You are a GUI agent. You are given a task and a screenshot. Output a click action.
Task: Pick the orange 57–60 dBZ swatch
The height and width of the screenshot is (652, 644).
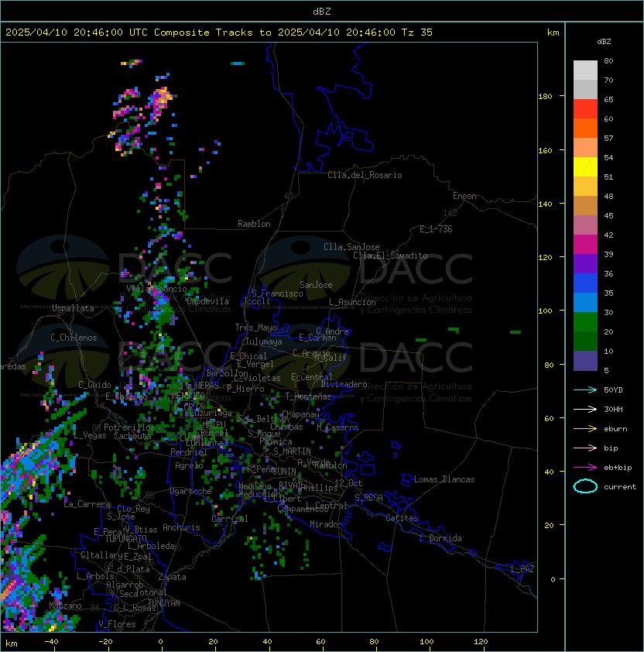(x=585, y=129)
